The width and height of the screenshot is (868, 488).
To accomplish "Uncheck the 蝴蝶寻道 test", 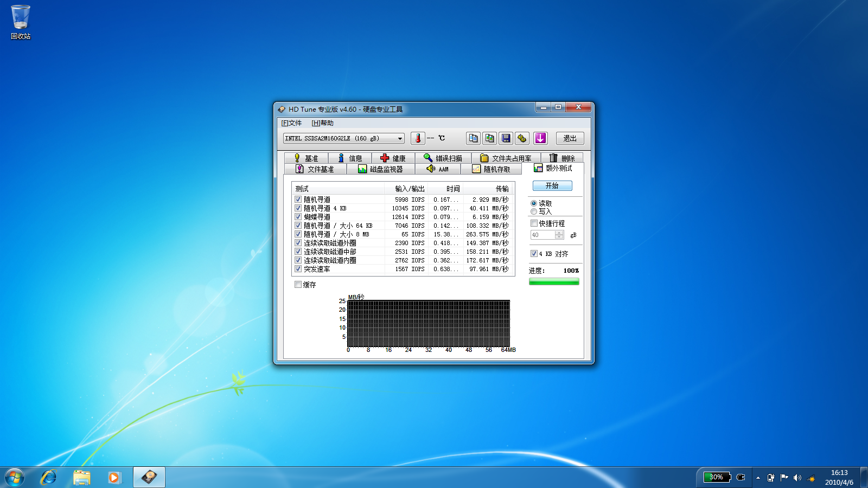I will [298, 216].
